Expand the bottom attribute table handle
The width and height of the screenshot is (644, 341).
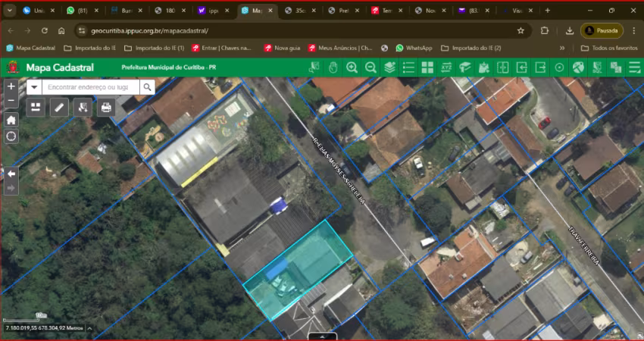pos(323,336)
